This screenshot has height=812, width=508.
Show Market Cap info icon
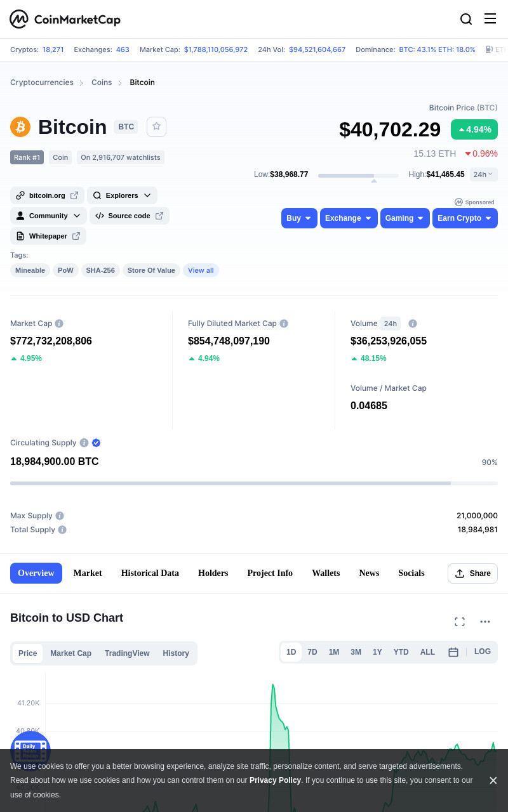[59, 324]
